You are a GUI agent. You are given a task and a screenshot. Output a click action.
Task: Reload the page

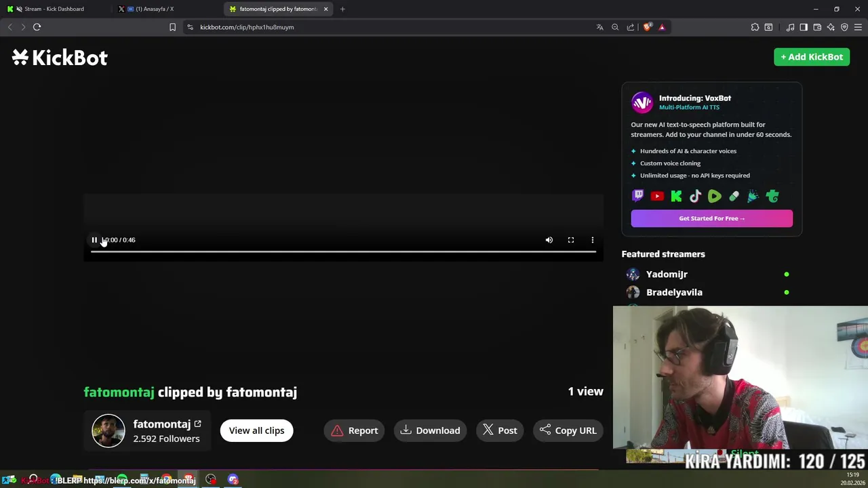[x=37, y=27]
